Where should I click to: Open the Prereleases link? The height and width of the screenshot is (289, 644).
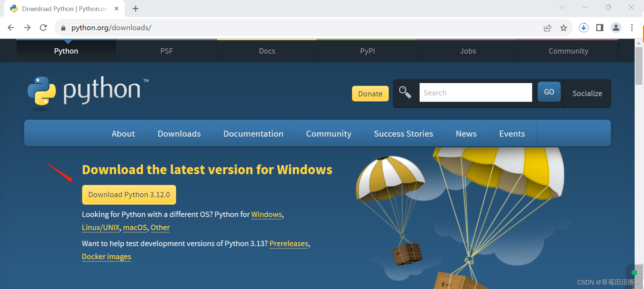pyautogui.click(x=289, y=243)
